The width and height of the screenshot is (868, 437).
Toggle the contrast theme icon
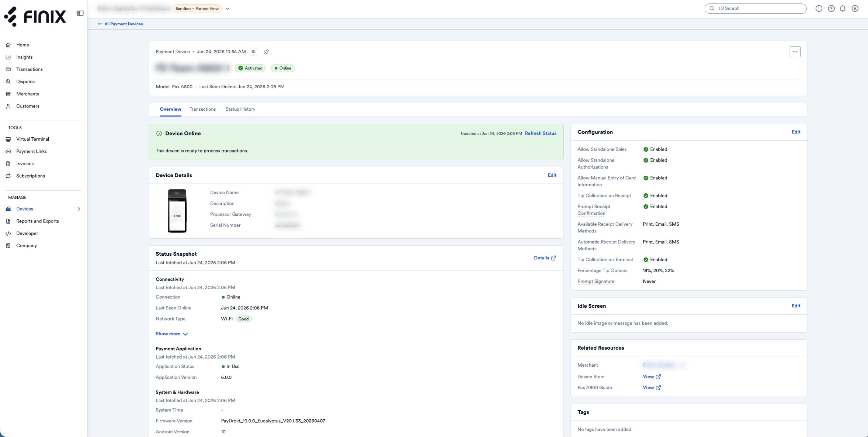pos(819,8)
